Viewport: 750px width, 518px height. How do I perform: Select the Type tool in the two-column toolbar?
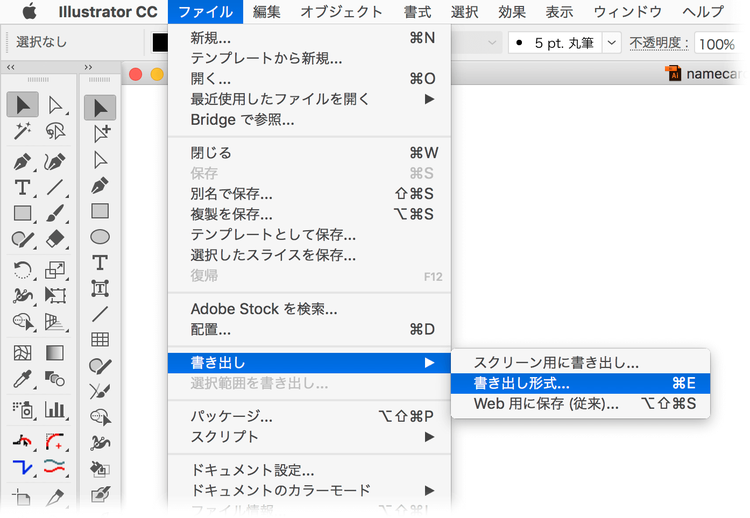(22, 187)
